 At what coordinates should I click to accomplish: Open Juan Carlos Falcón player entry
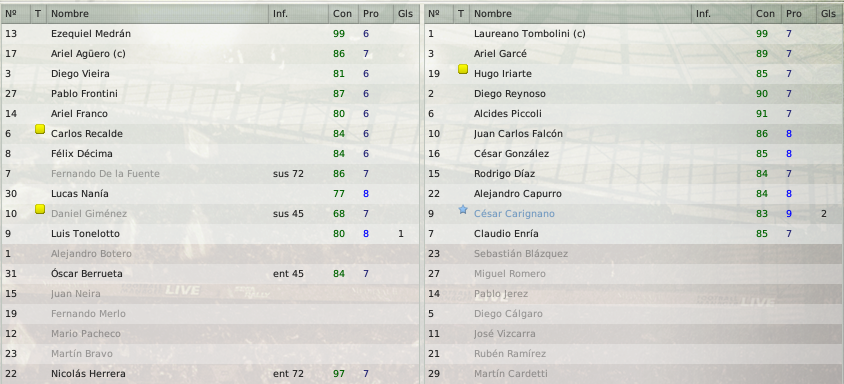[518, 134]
